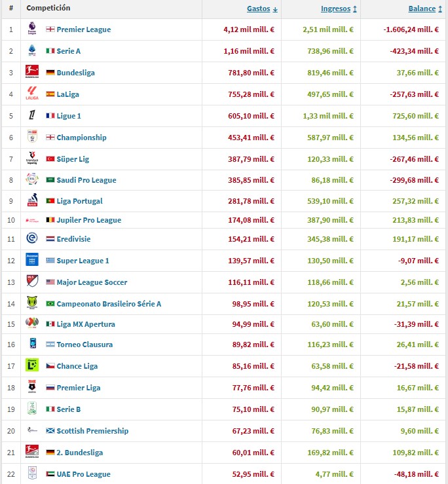
Task: Click the Super League 1 logo icon
Action: coord(32,259)
